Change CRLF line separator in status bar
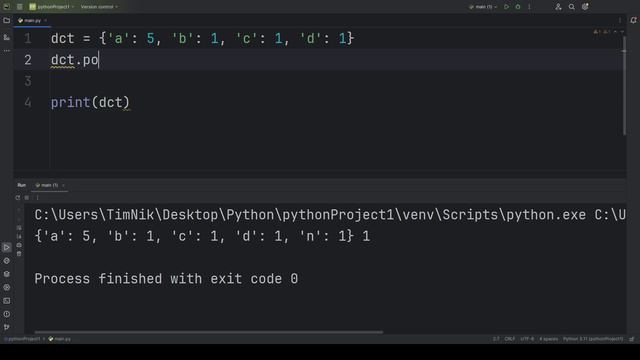This screenshot has height=360, width=640. [510, 339]
